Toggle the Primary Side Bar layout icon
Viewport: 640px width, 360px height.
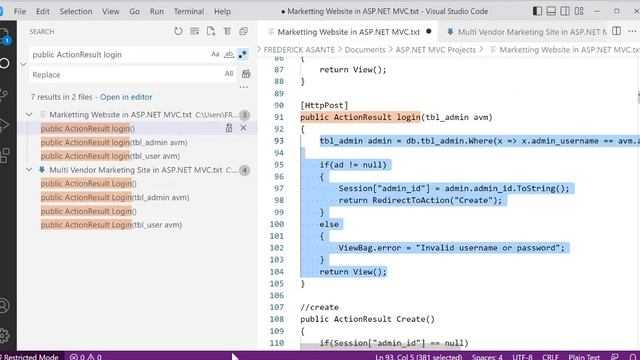pyautogui.click(x=537, y=11)
